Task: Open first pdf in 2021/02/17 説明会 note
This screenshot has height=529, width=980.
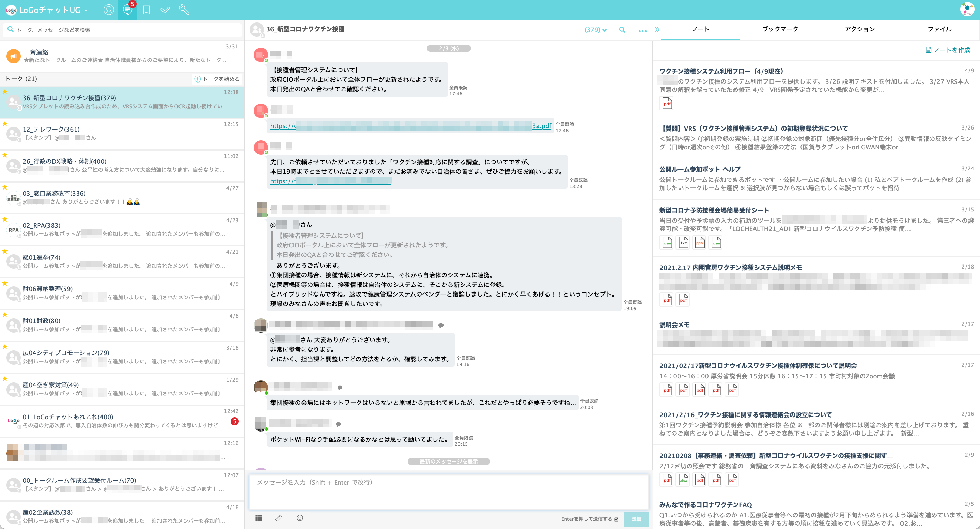Action: tap(667, 390)
